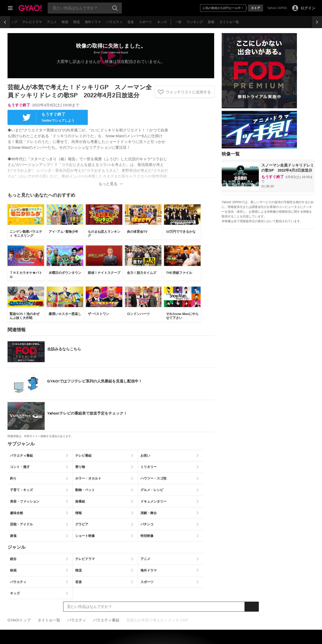
Task: Select the 映画 nav tab
Action: tap(65, 22)
